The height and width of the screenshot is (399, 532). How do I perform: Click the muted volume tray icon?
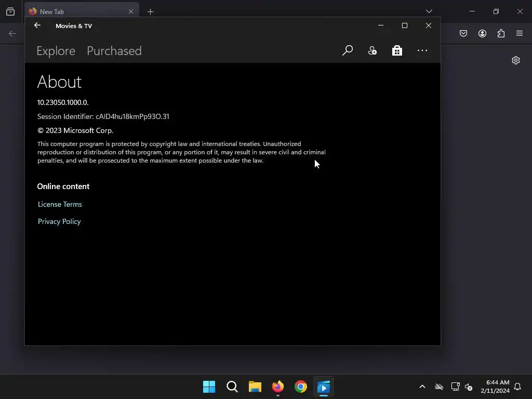[x=469, y=387]
